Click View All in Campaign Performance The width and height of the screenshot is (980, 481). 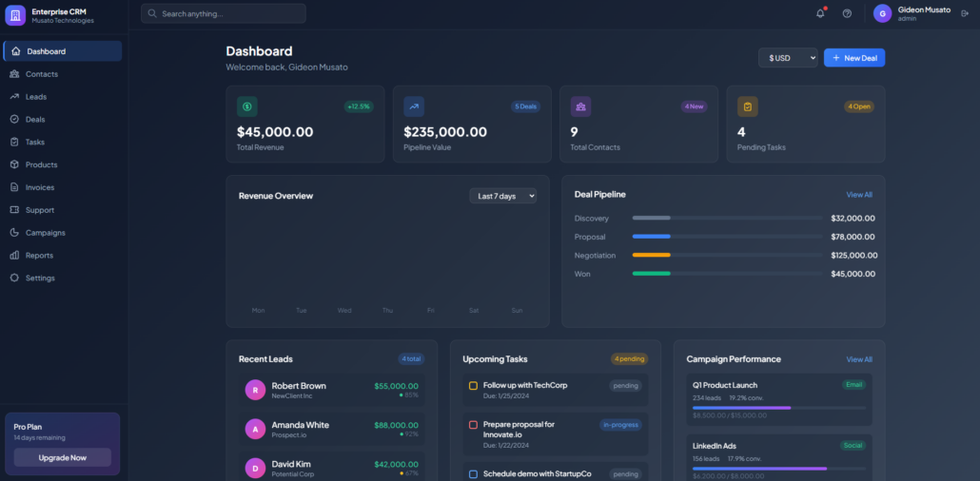(x=859, y=359)
